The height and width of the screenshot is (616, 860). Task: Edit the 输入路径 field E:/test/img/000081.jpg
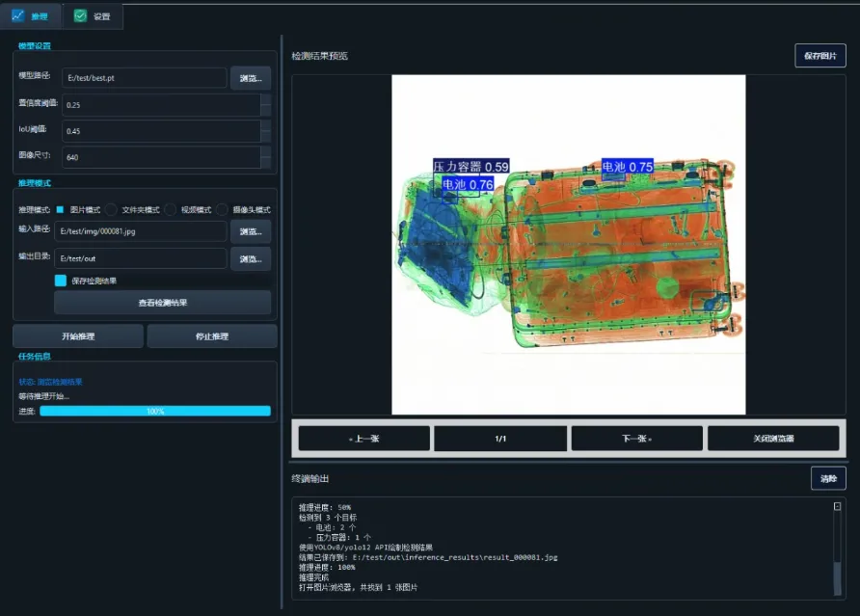pyautogui.click(x=141, y=231)
